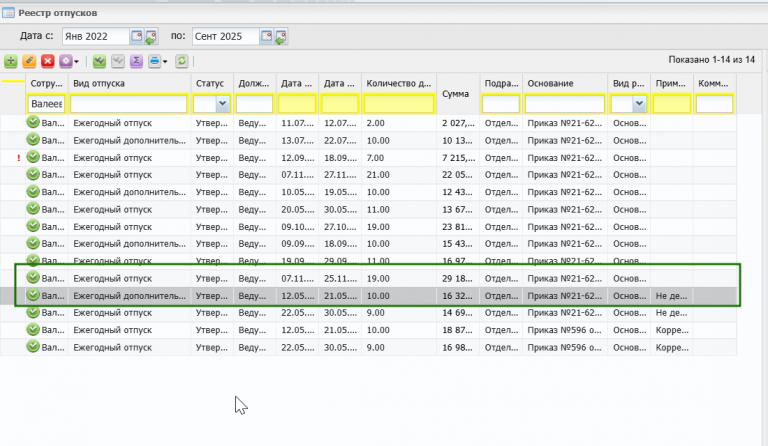Sort by the Основание column header

pos(565,83)
